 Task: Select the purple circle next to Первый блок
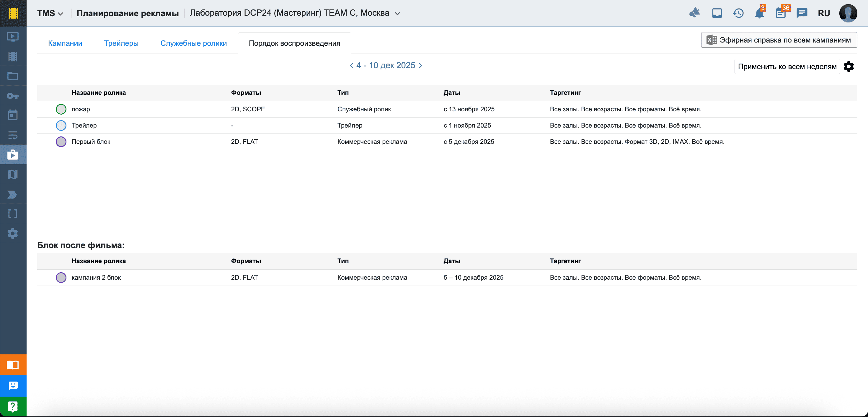coord(61,141)
